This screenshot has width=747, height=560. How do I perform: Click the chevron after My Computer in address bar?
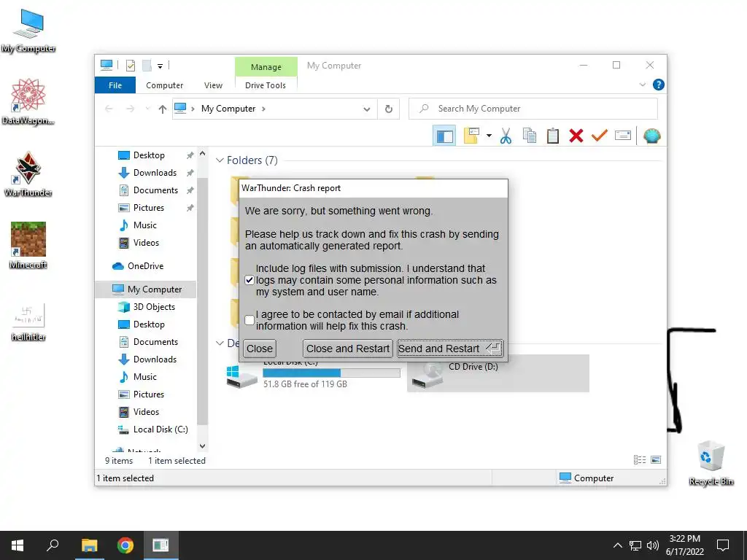tap(263, 109)
